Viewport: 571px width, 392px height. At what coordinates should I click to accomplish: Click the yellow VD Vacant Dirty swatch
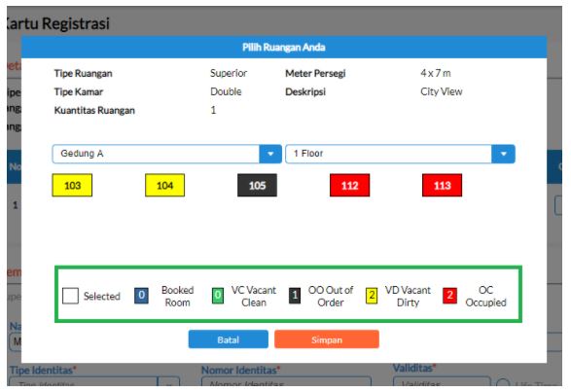[372, 296]
